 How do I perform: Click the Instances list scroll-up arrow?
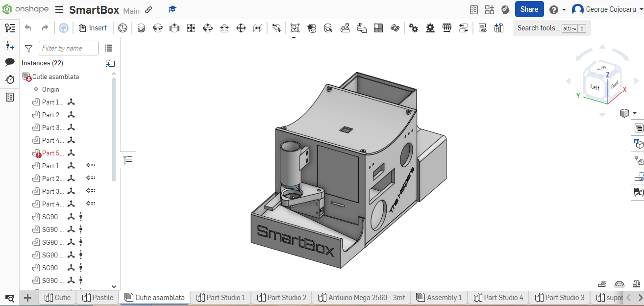114,74
